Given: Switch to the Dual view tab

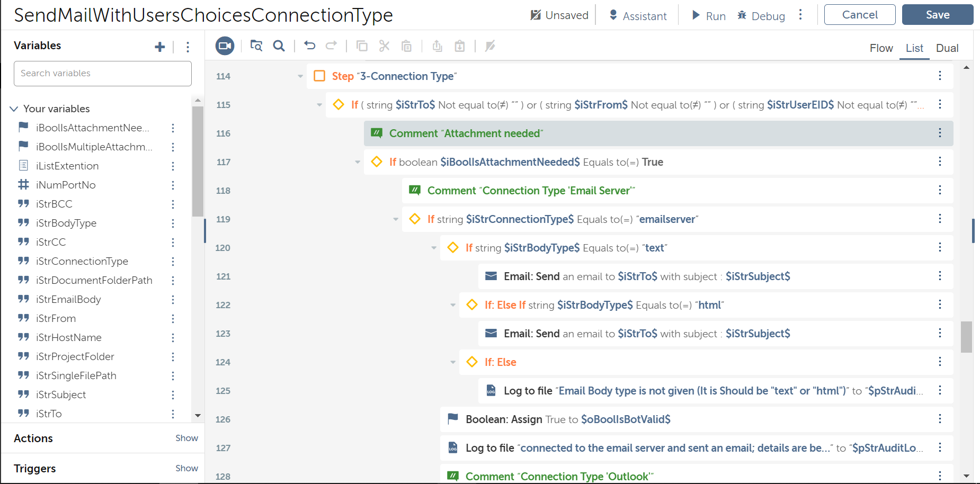Looking at the screenshot, I should tap(947, 48).
